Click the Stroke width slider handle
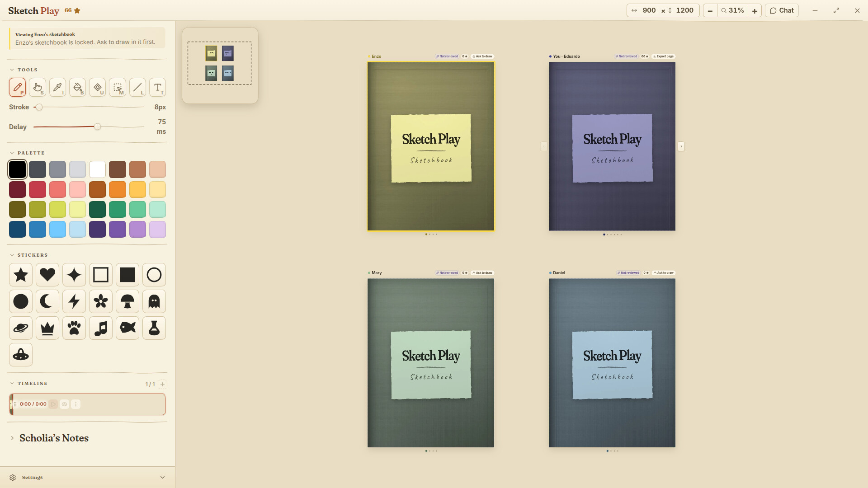 click(39, 107)
